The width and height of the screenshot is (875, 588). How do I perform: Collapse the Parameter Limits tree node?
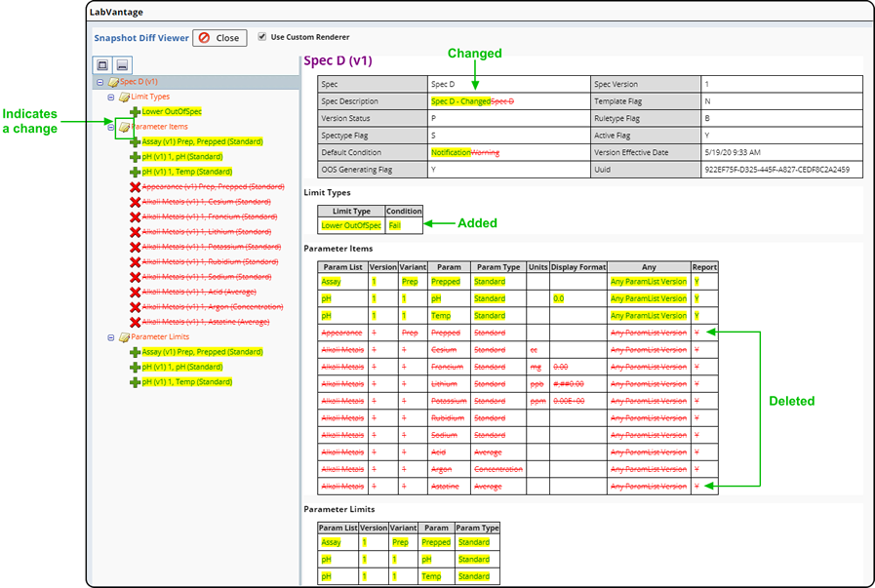coord(111,337)
